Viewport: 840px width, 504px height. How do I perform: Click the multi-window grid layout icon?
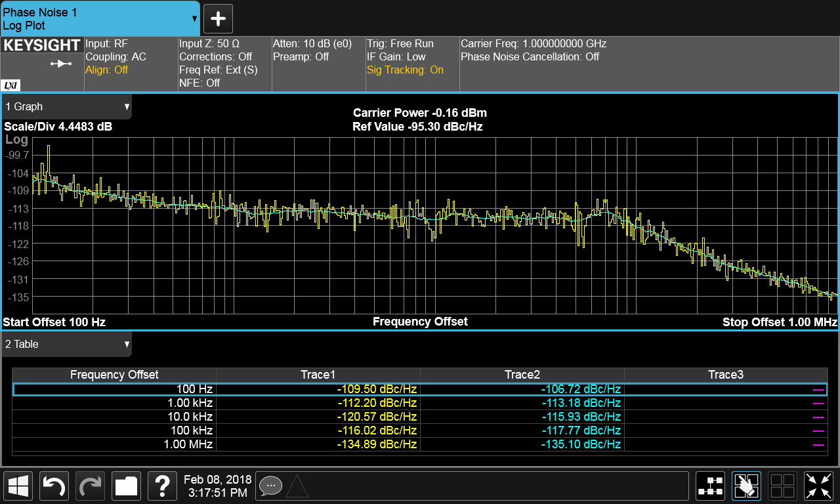782,486
